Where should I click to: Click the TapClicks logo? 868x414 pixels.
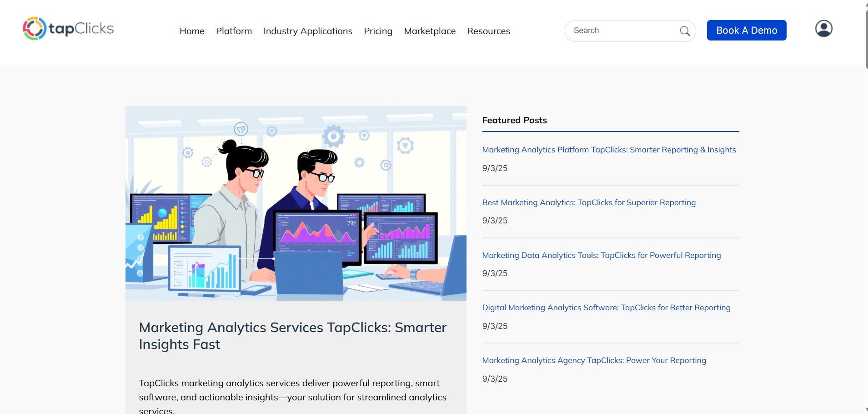click(x=68, y=29)
